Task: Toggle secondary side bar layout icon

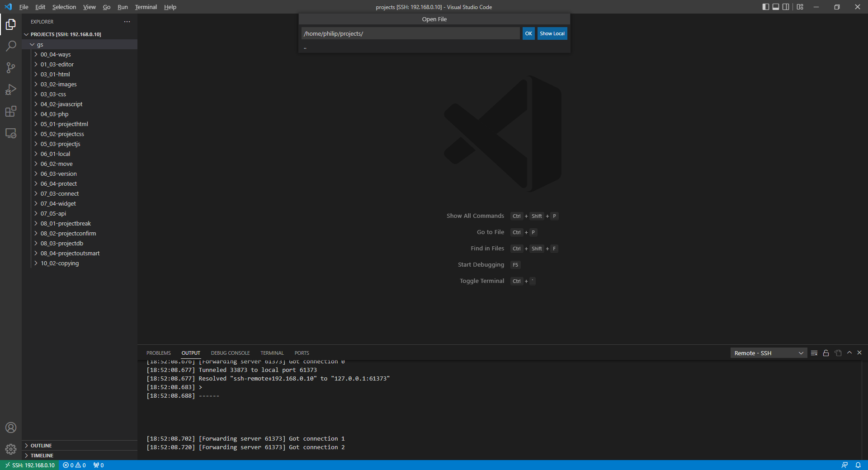Action: pos(786,7)
